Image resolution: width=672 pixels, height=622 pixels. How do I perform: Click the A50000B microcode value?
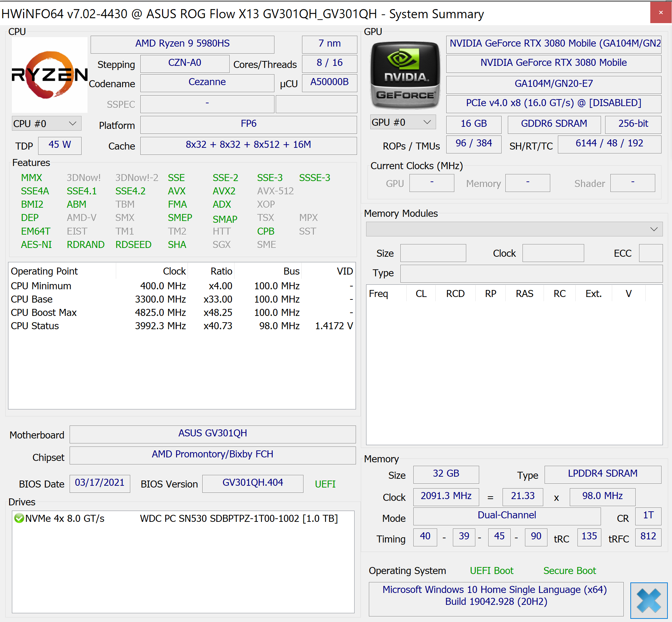(x=329, y=82)
